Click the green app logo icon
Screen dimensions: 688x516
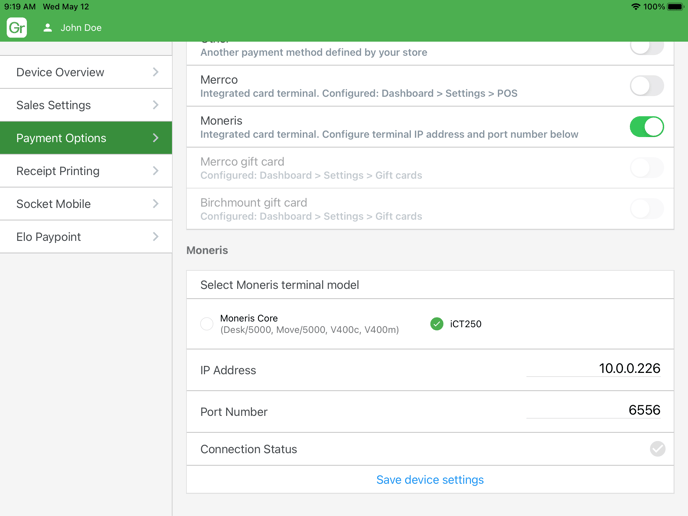[x=17, y=28]
